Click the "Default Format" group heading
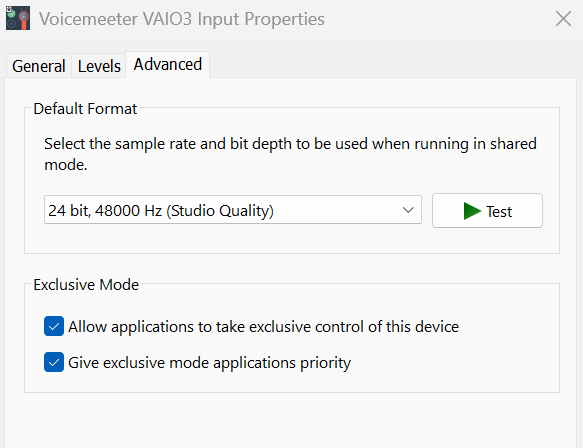This screenshot has height=448, width=583. (85, 109)
